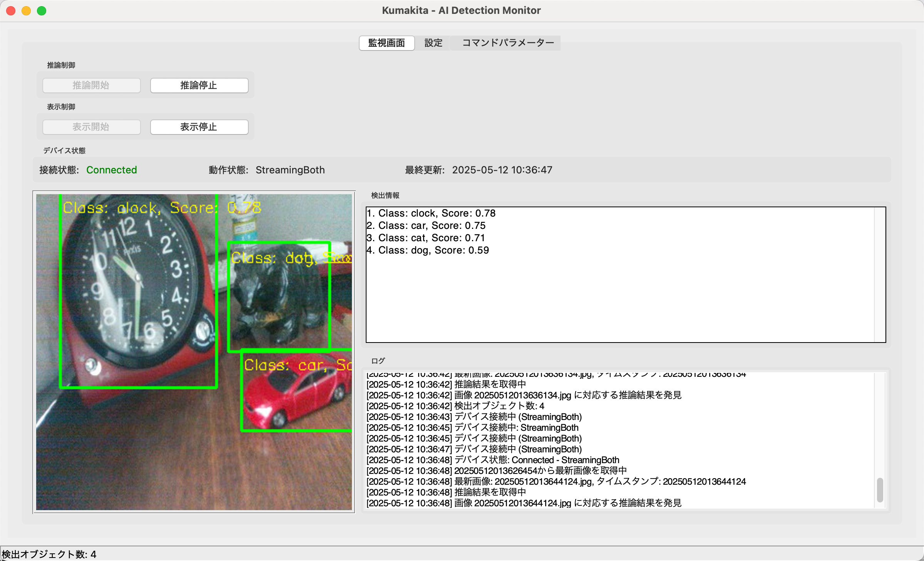Select the dog Score 0.59 detection entry
Viewport: 924px width, 561px height.
(428, 250)
